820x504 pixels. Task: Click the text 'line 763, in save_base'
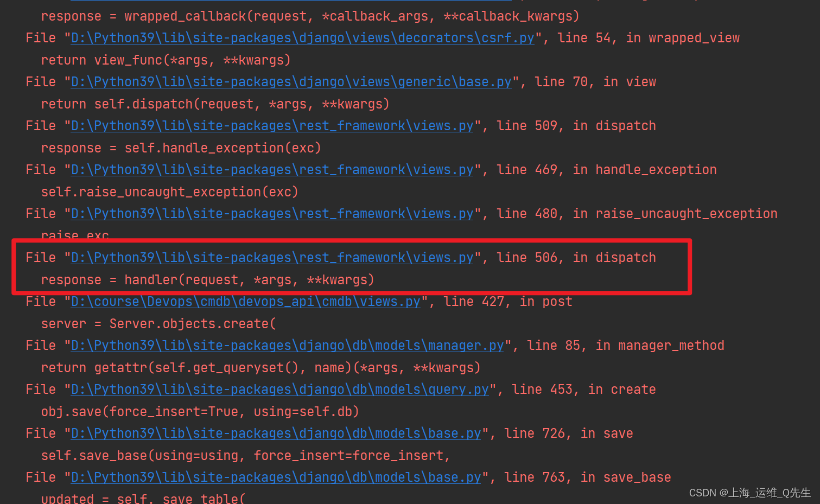point(588,477)
